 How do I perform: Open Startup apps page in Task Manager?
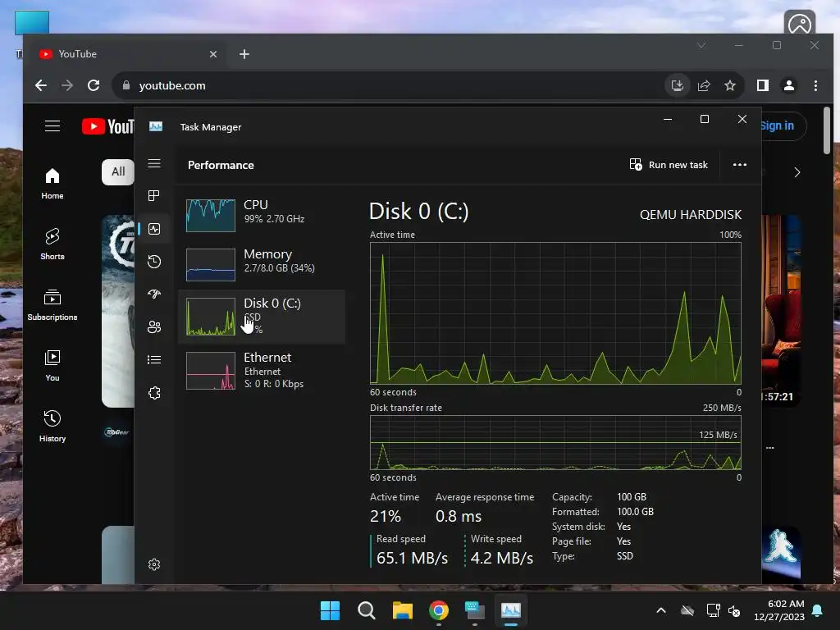click(x=154, y=294)
